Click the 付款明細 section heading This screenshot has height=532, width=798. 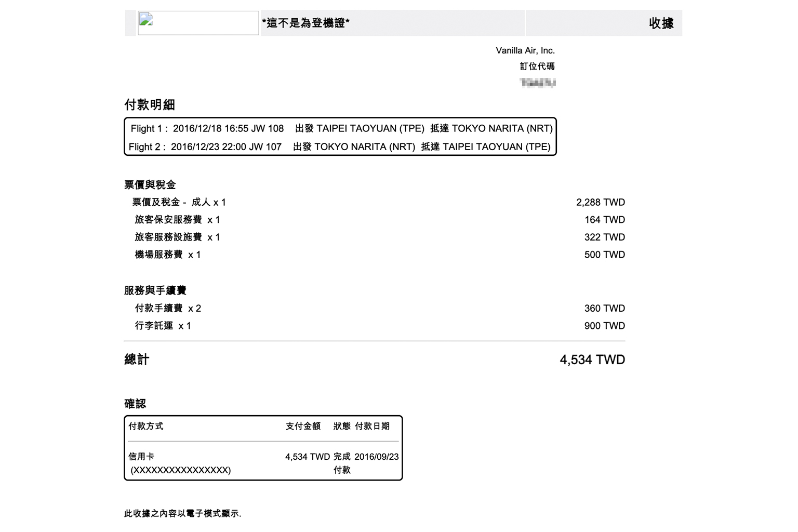(x=150, y=105)
